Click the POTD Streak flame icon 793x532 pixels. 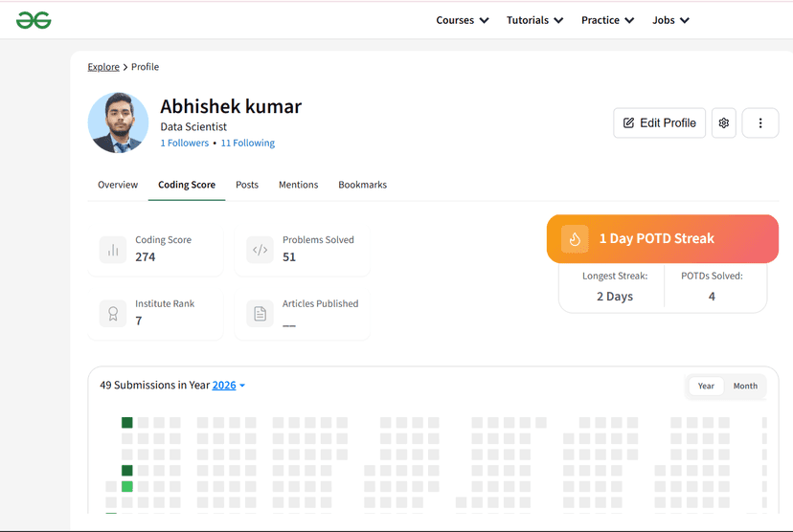click(575, 239)
